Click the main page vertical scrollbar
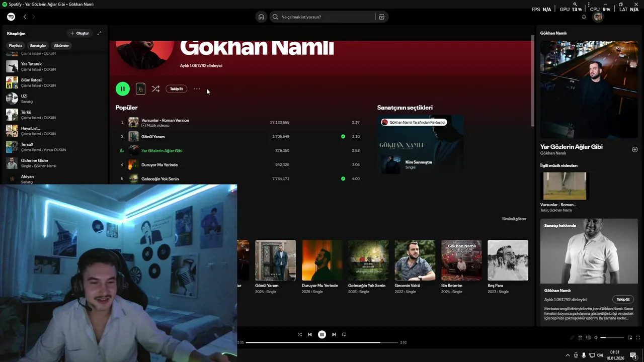The height and width of the screenshot is (362, 644). pos(533,80)
